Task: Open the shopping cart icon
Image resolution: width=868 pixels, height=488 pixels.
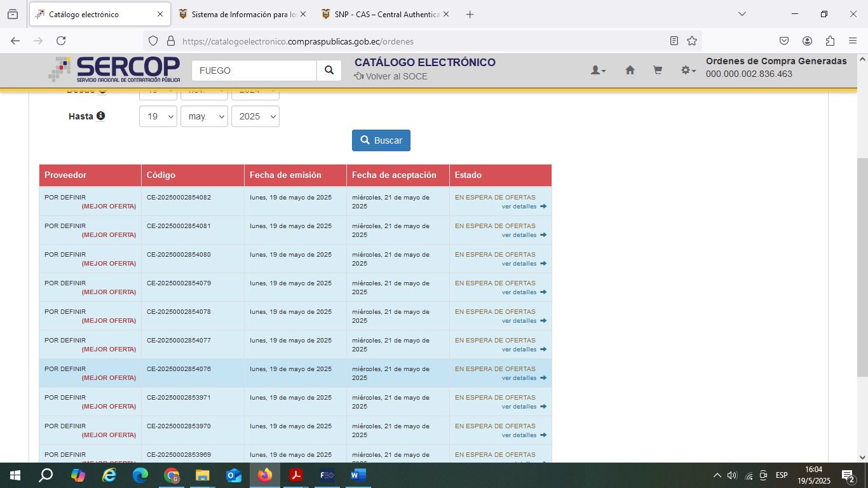Action: (x=658, y=71)
